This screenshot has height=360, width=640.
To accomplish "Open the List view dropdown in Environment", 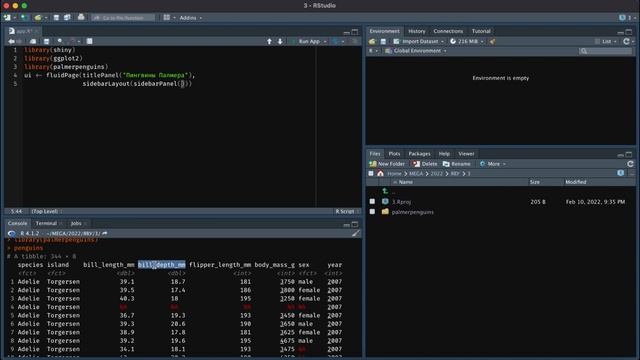I will (606, 41).
